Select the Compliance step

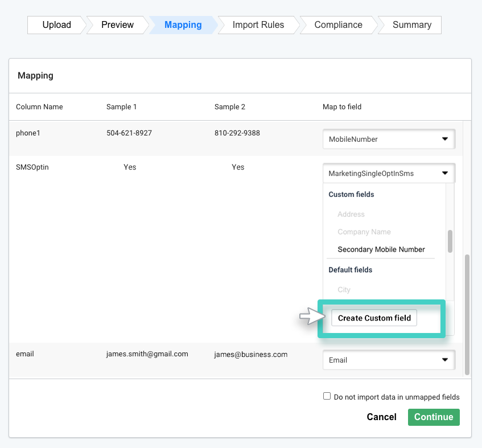pos(337,24)
